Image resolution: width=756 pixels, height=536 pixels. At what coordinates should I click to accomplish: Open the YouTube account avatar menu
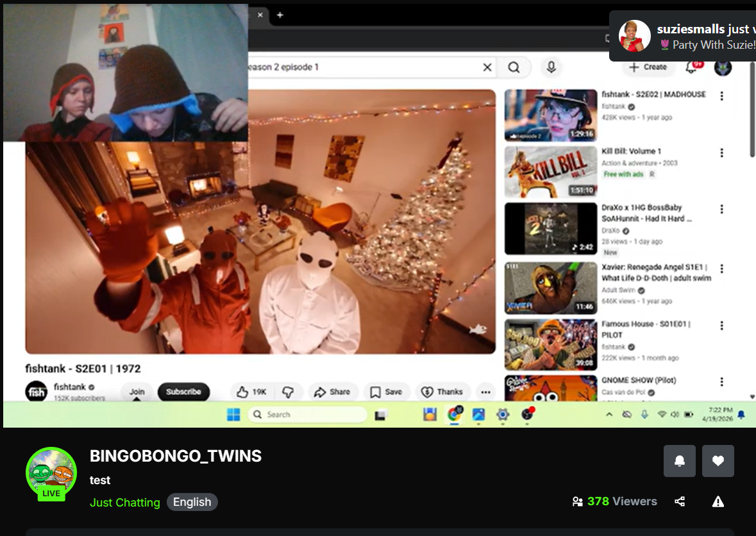tap(723, 67)
